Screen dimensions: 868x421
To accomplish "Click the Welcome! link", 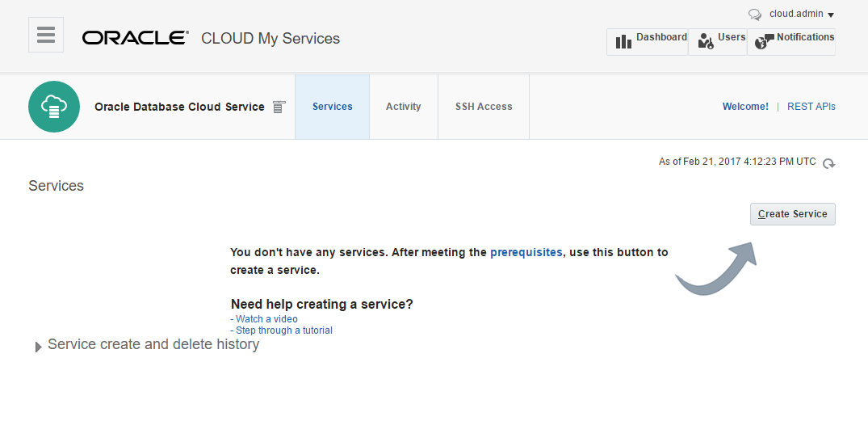I will (x=745, y=107).
